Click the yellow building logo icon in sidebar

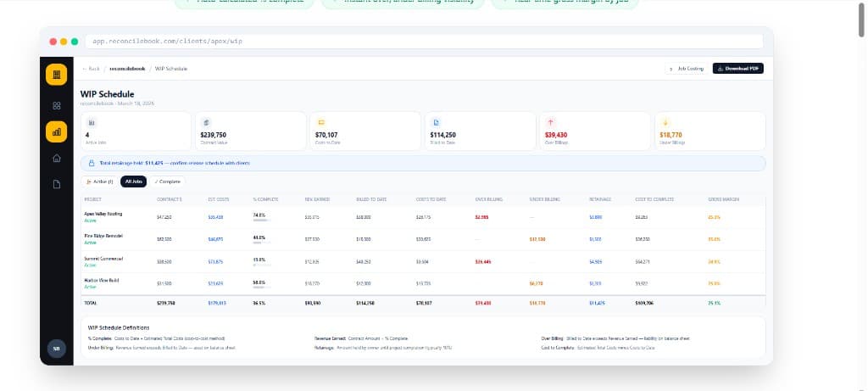point(57,75)
